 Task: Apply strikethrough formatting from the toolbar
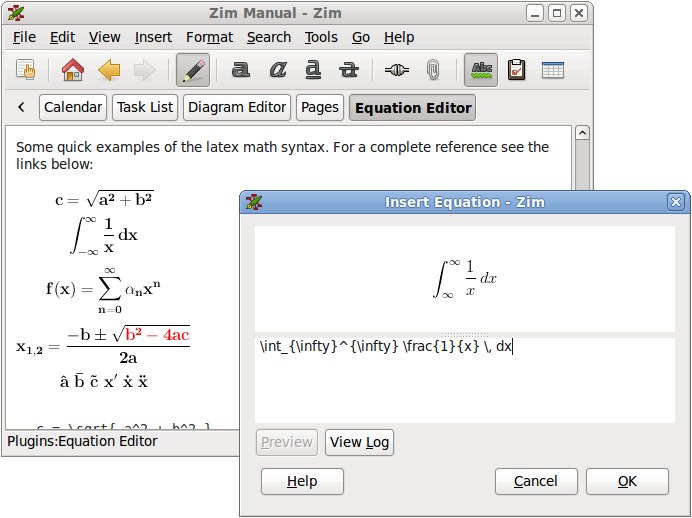point(349,70)
